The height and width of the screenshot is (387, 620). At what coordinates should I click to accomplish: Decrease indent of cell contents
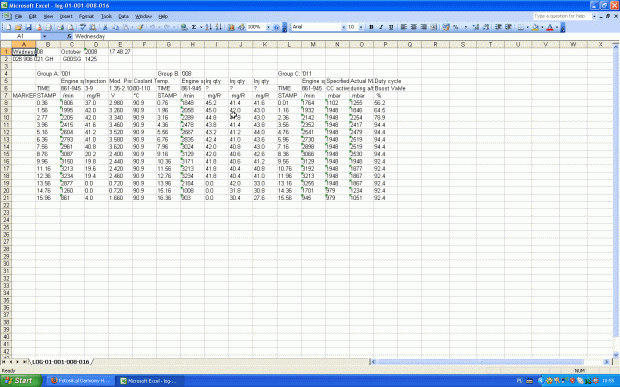498,27
